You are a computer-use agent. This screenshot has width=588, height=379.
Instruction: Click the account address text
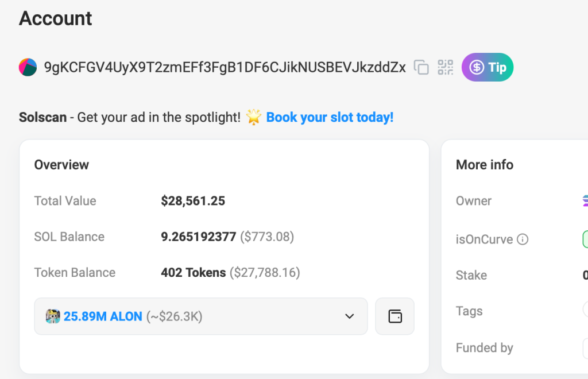225,68
